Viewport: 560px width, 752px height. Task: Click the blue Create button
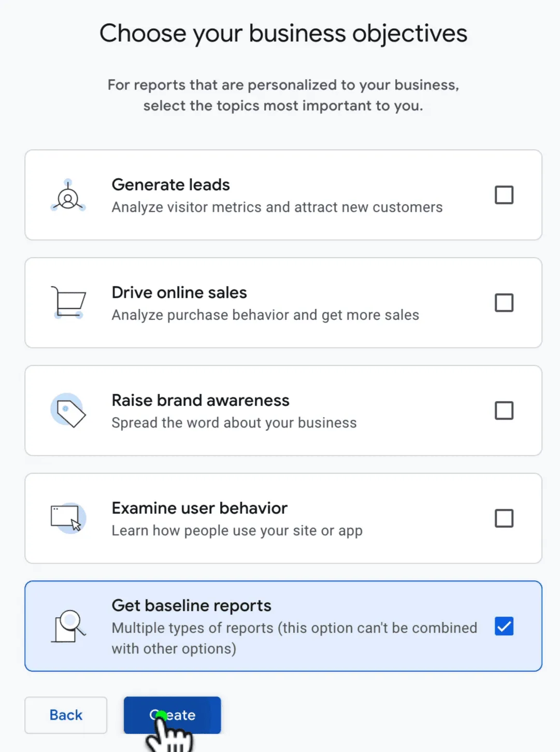point(173,715)
